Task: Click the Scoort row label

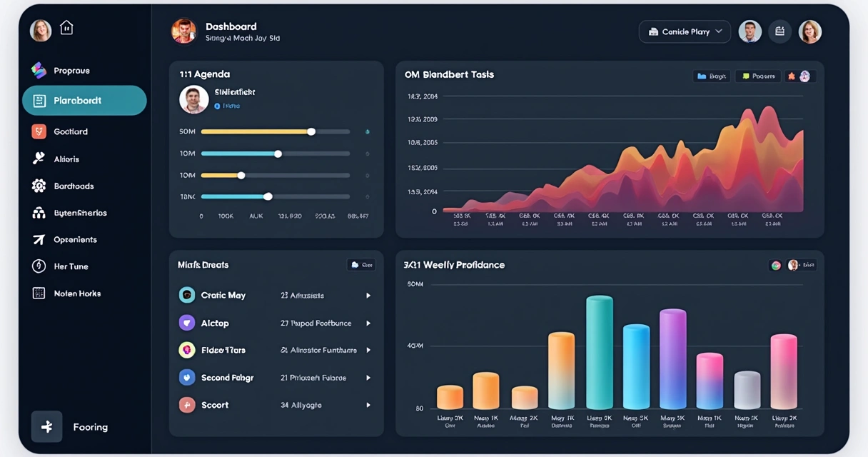Action: (x=215, y=405)
